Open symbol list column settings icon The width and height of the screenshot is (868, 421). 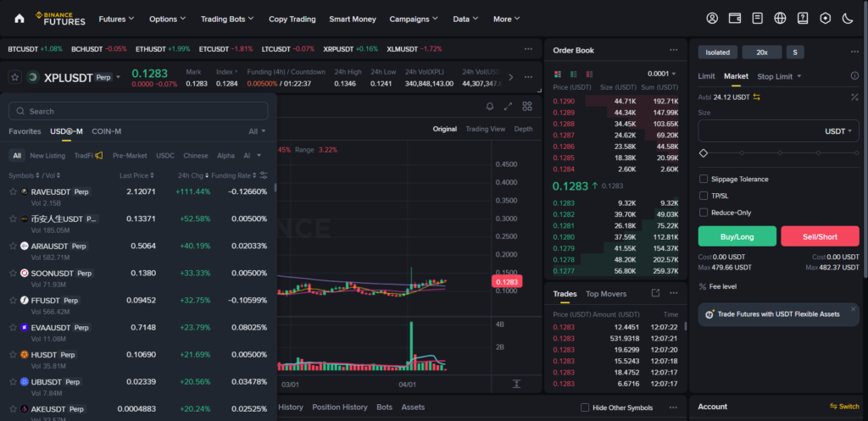click(264, 175)
